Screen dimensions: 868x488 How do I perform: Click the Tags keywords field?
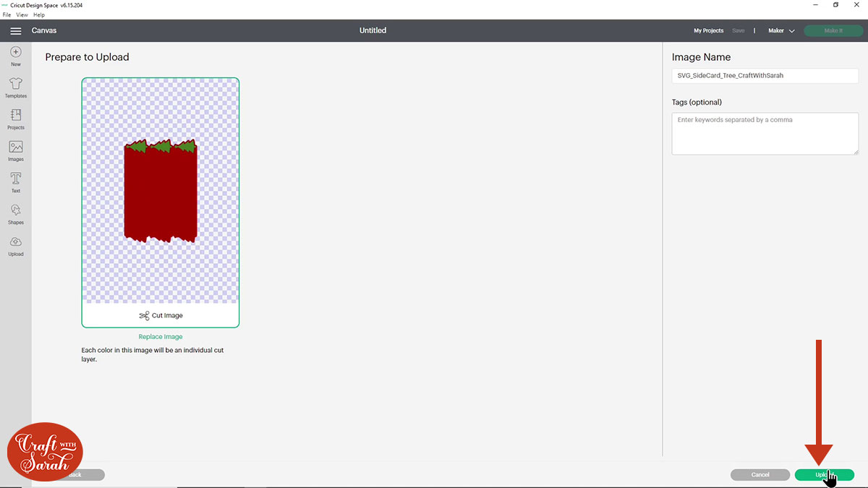pyautogui.click(x=765, y=133)
